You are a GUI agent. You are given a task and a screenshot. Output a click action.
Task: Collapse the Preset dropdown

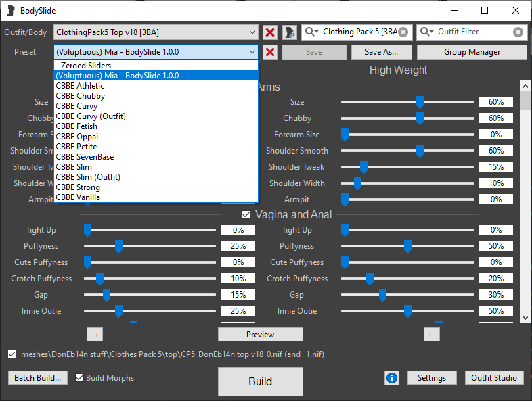pyautogui.click(x=156, y=52)
